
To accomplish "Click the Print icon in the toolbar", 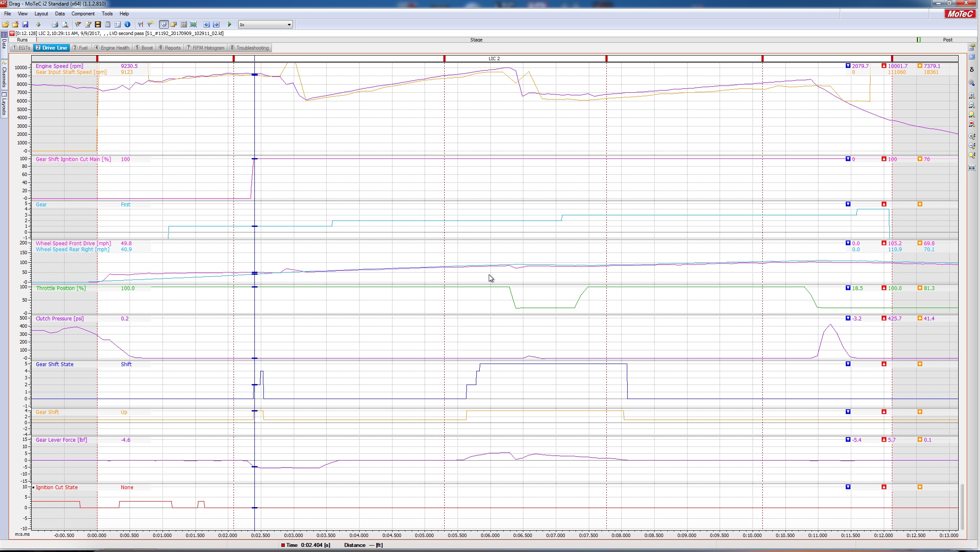I will (55, 24).
